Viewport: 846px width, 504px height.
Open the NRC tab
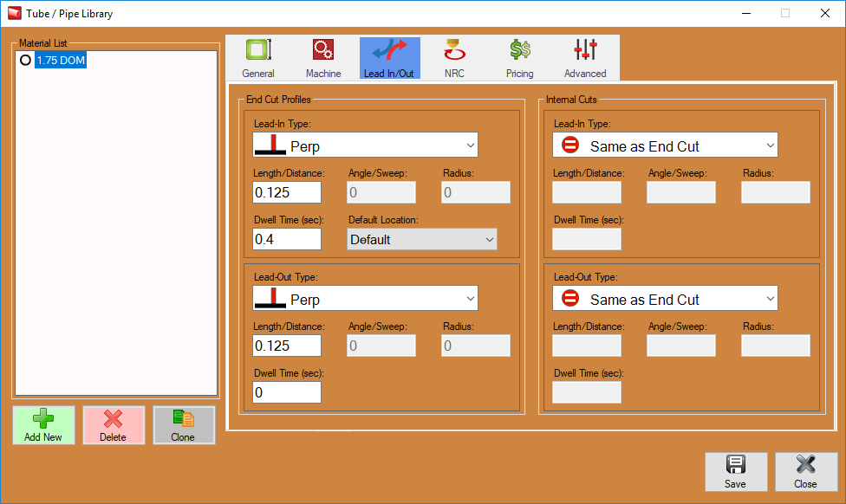pos(454,58)
